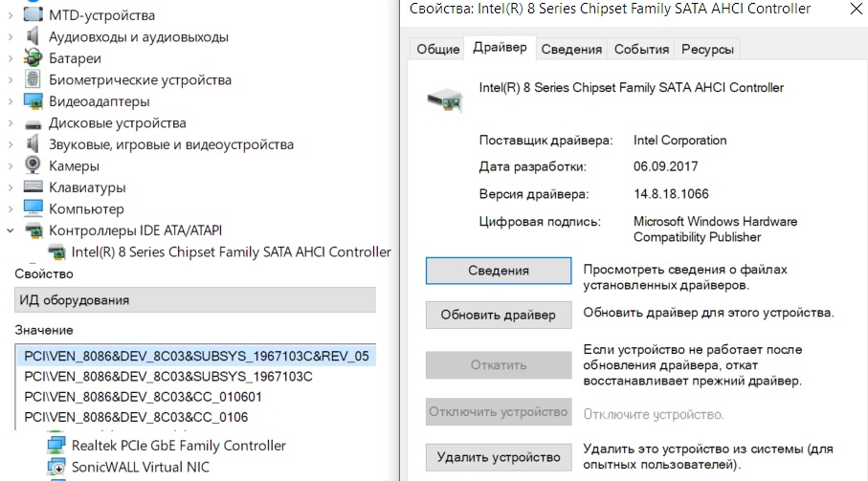Open the ИД оборудования property dropdown
Viewport: 868px width, 481px height.
coord(195,300)
